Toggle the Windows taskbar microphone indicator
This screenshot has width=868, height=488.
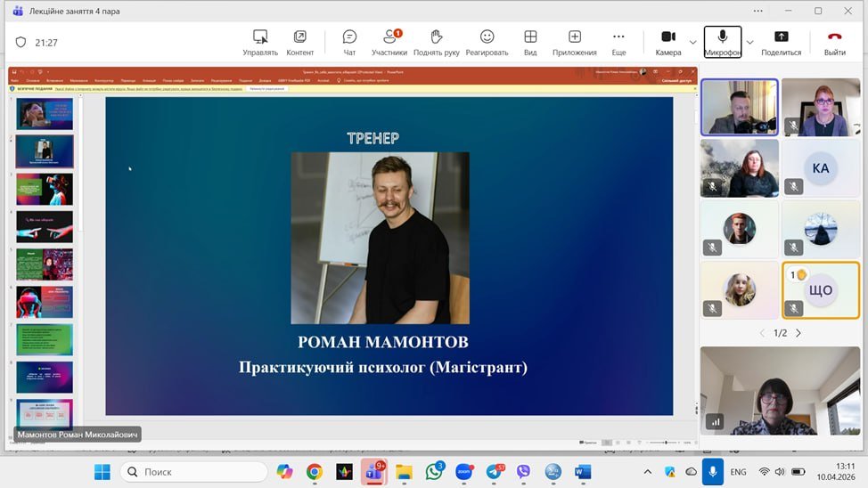(712, 472)
